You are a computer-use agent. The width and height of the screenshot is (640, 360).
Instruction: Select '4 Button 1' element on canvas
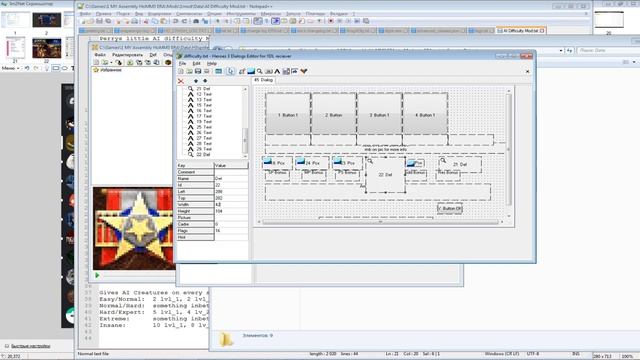click(425, 113)
